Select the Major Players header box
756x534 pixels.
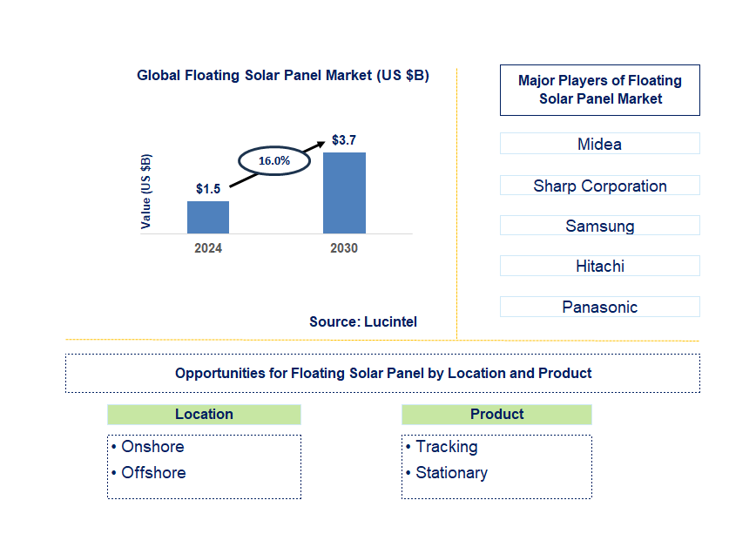point(599,90)
